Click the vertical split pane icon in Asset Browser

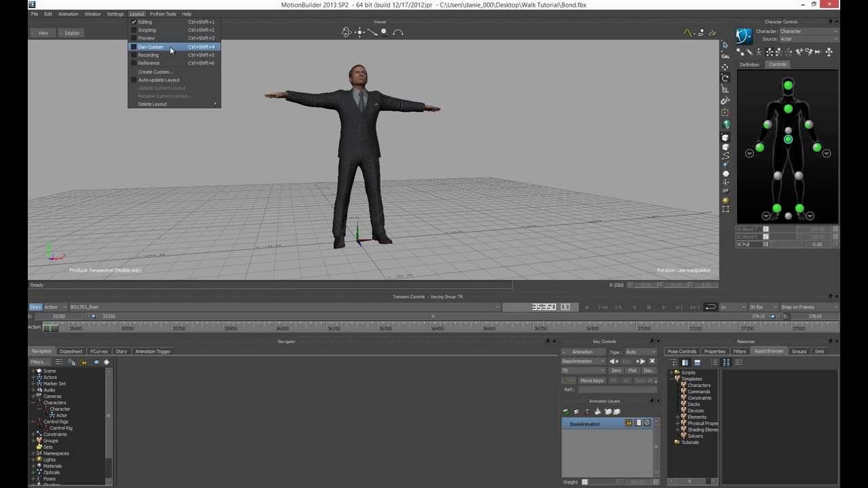coord(685,362)
